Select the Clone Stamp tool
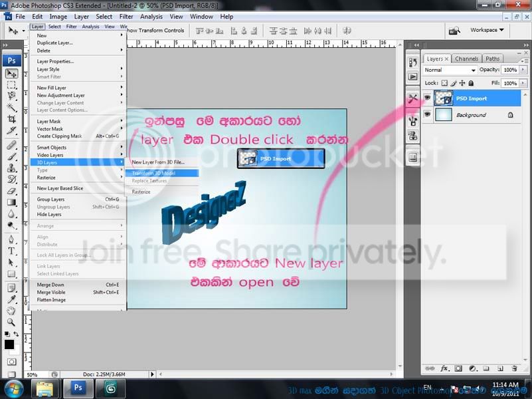This screenshot has height=399, width=532. tap(11, 168)
